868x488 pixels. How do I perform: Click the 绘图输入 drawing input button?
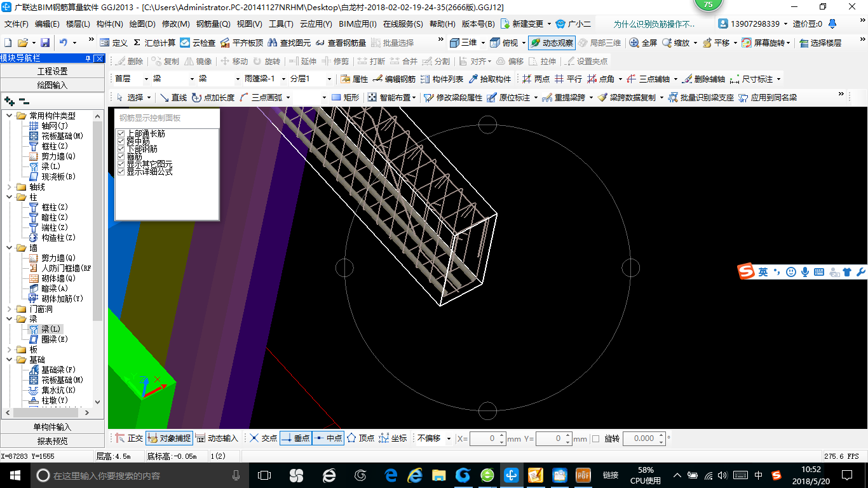52,85
